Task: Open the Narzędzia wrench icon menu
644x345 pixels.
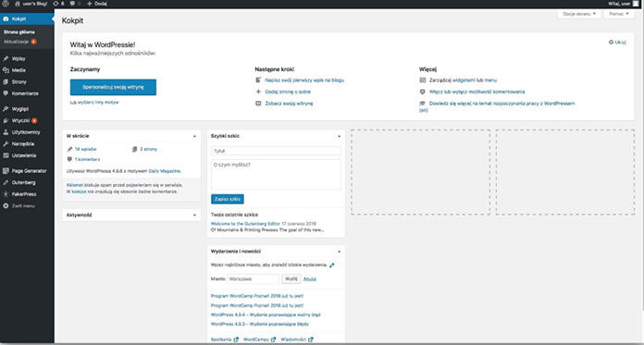Action: [x=6, y=143]
